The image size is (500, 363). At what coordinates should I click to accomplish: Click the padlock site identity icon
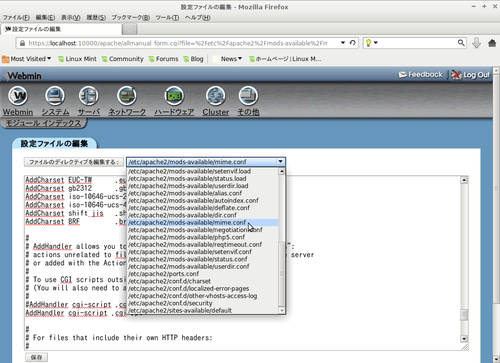pyautogui.click(x=22, y=43)
